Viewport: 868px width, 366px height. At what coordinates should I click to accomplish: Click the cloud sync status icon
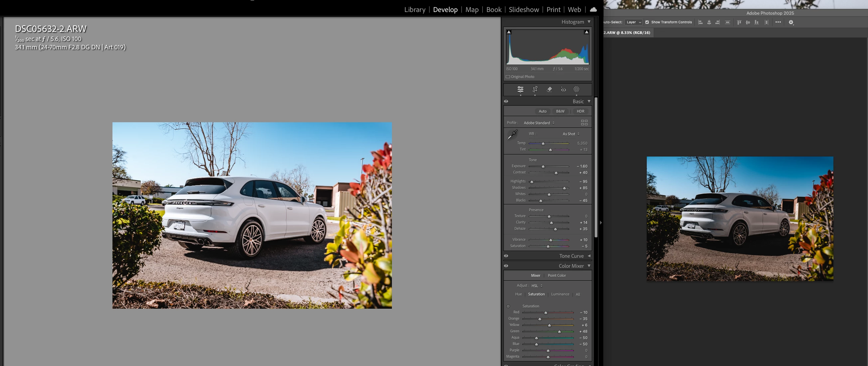(594, 9)
